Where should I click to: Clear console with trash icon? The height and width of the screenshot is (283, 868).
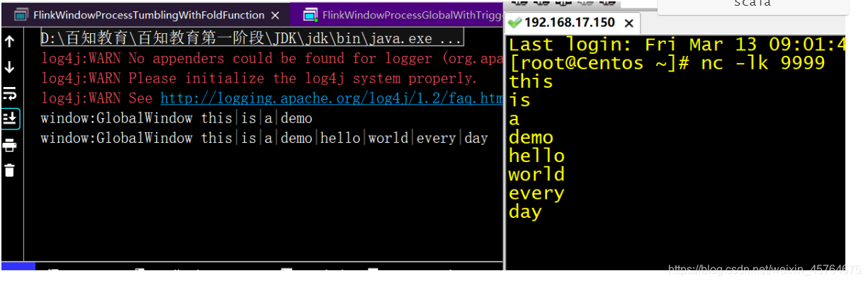coord(9,171)
